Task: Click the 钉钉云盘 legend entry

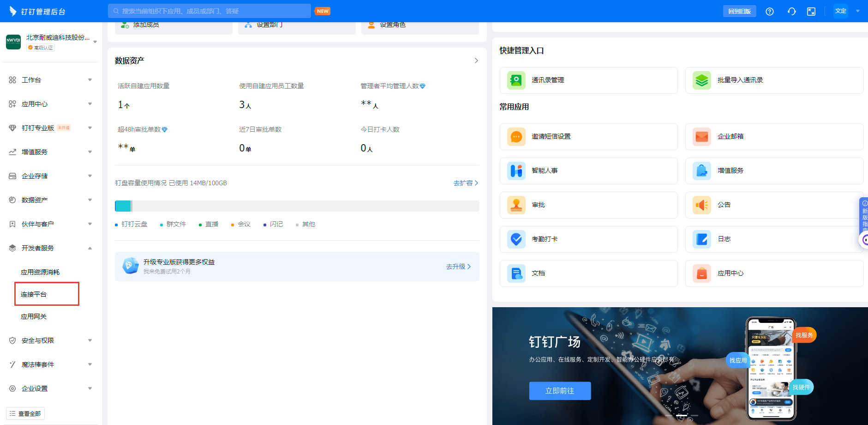Action: point(131,225)
